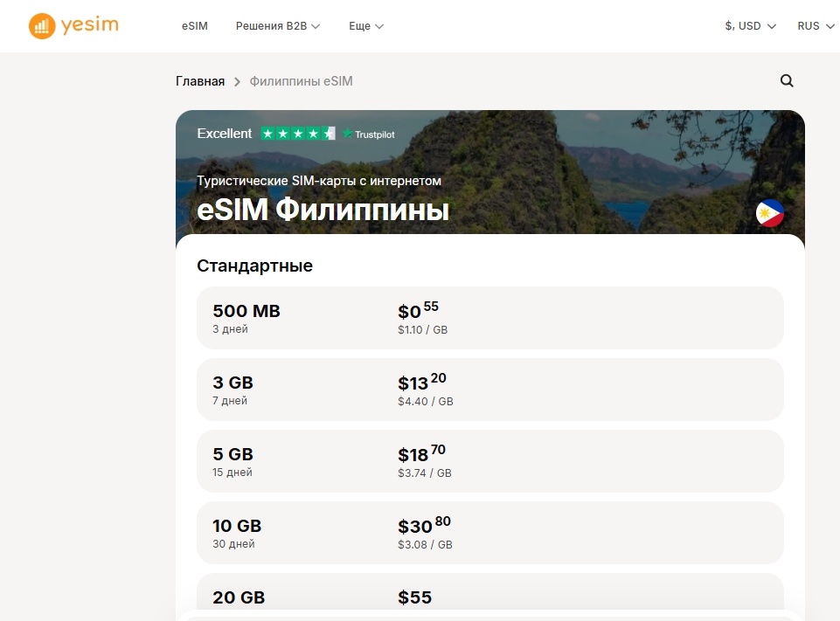
Task: Open search via the magnifier icon
Action: tap(786, 80)
